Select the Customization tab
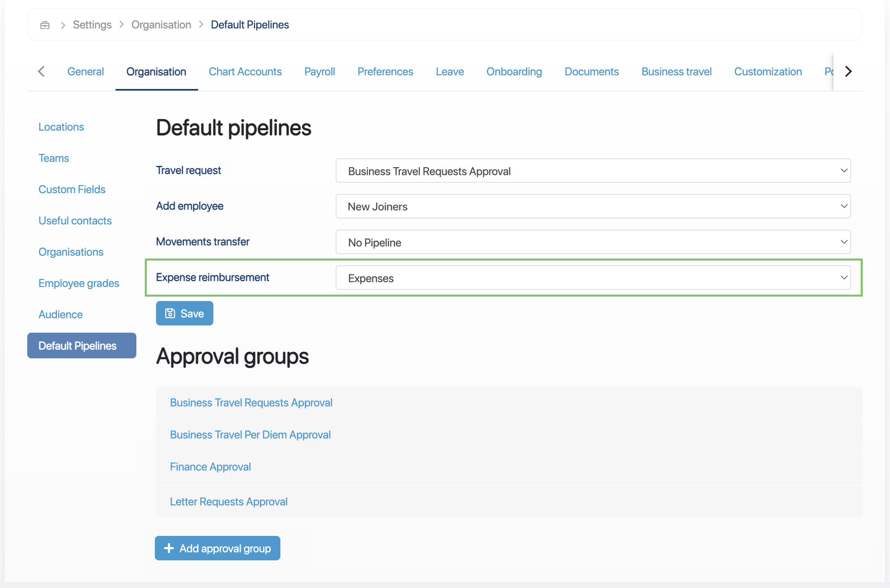This screenshot has width=890, height=588. click(768, 72)
